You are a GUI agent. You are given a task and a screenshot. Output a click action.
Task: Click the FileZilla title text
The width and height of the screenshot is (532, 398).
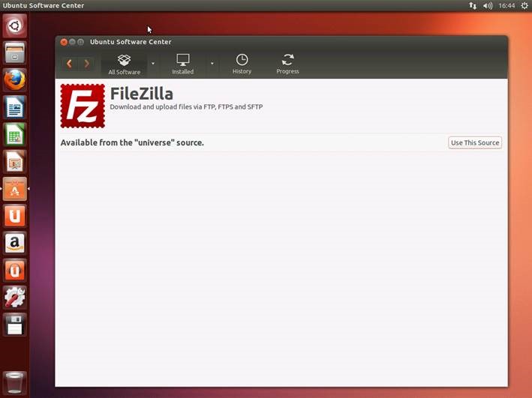click(142, 94)
